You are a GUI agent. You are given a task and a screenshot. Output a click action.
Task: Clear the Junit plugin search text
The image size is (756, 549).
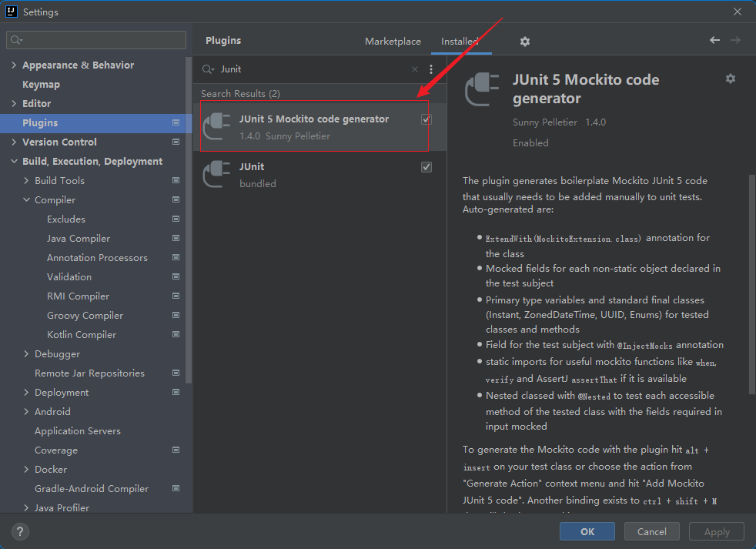[x=415, y=69]
